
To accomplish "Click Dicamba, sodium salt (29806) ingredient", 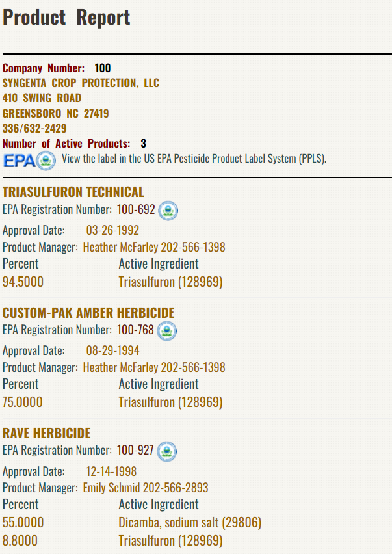I will click(x=190, y=523).
